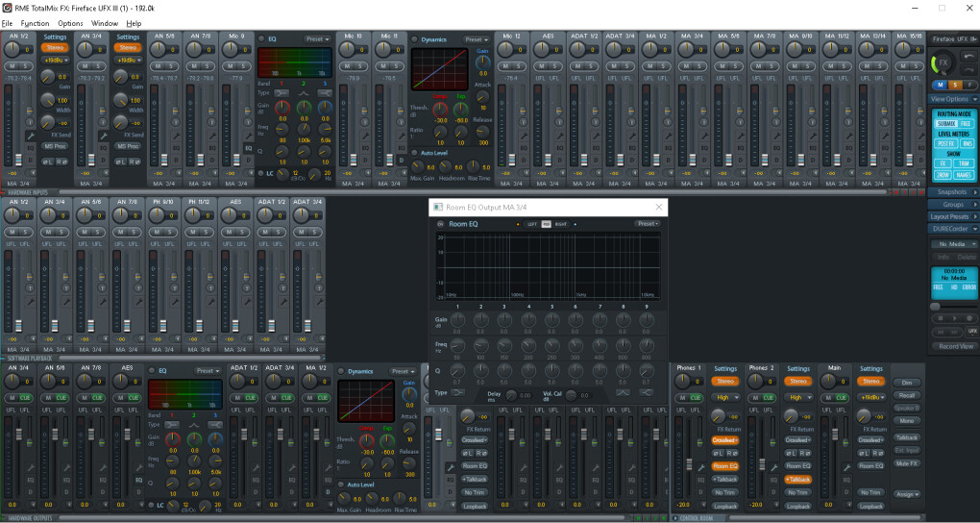
Task: Collapse the View Options section
Action: tap(953, 99)
